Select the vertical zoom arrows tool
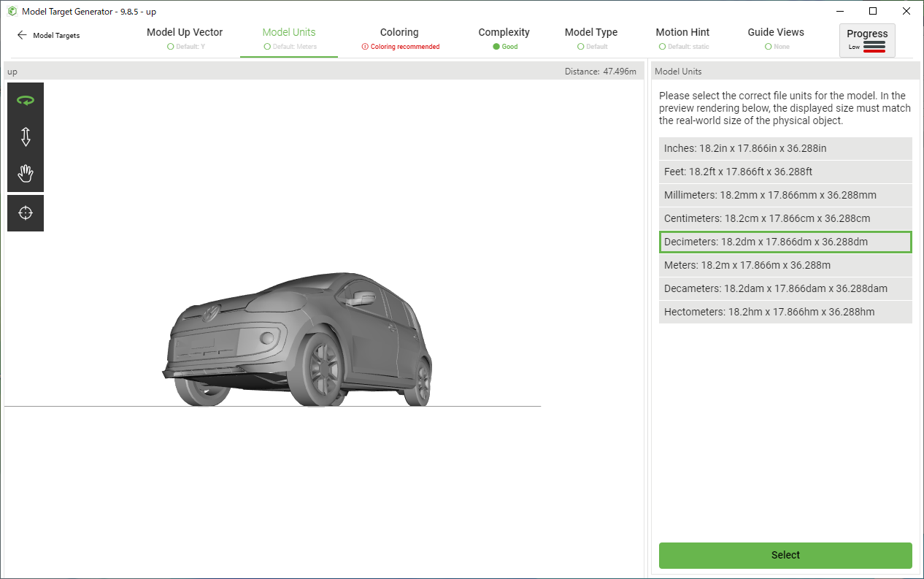Image resolution: width=924 pixels, height=579 pixels. pyautogui.click(x=26, y=137)
